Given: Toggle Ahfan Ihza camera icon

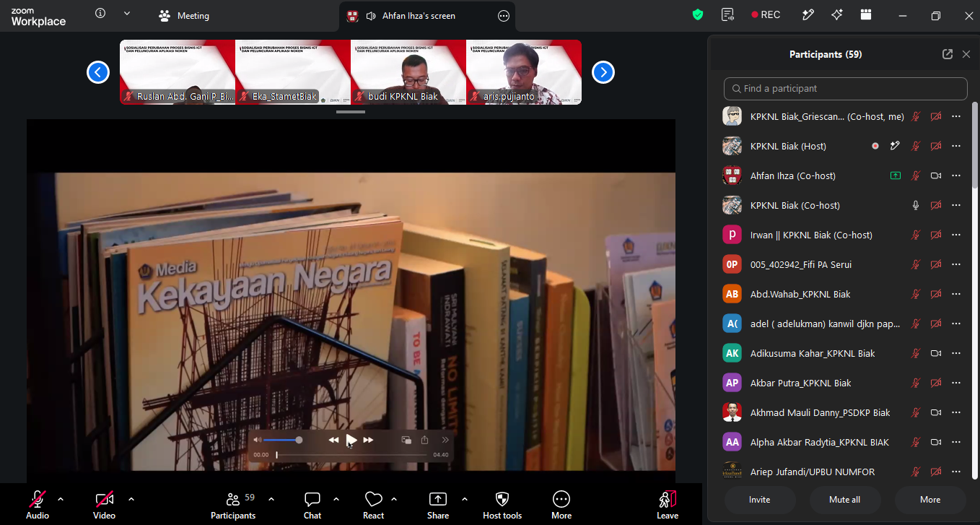Looking at the screenshot, I should click(x=936, y=175).
